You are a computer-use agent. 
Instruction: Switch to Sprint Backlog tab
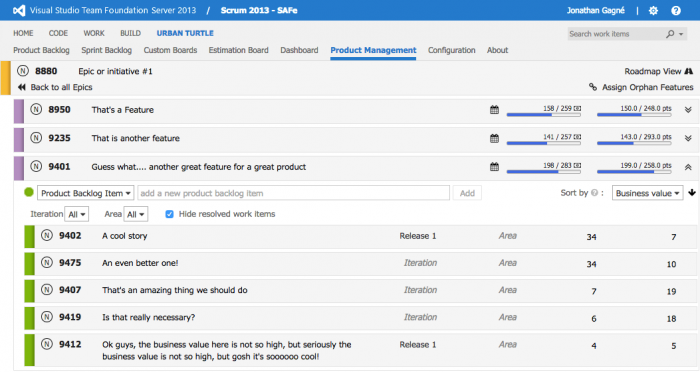pos(107,50)
